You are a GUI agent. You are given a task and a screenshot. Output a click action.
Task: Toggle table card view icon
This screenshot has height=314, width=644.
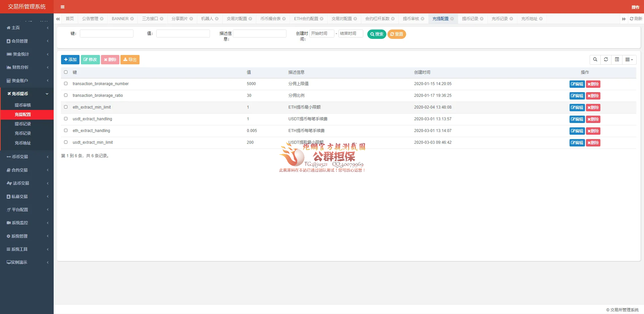click(617, 60)
